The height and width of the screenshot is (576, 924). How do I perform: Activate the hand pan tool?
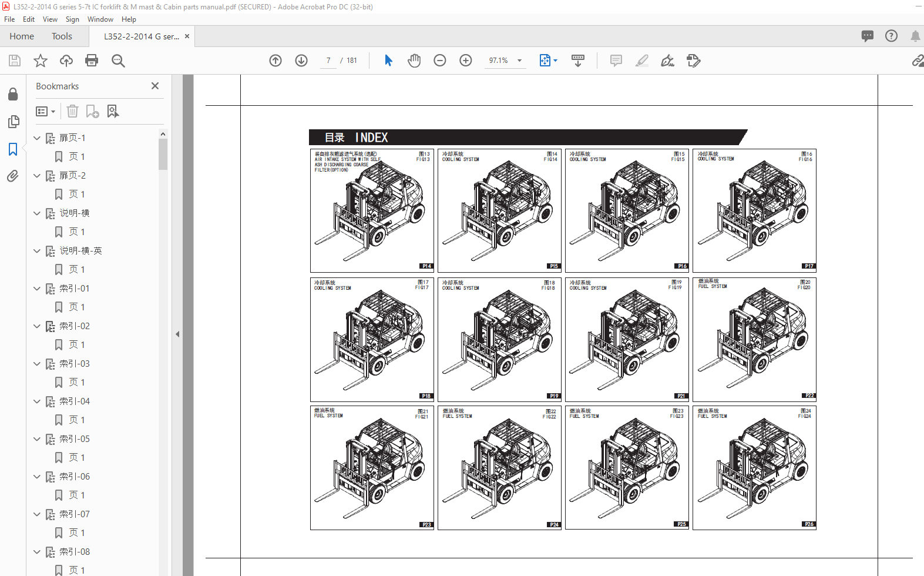click(x=414, y=61)
